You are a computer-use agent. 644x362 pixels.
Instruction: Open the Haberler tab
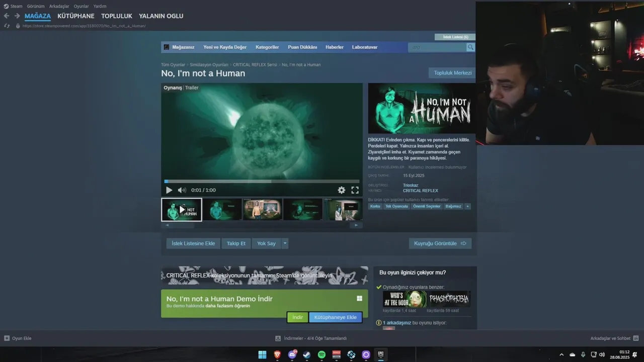point(335,47)
